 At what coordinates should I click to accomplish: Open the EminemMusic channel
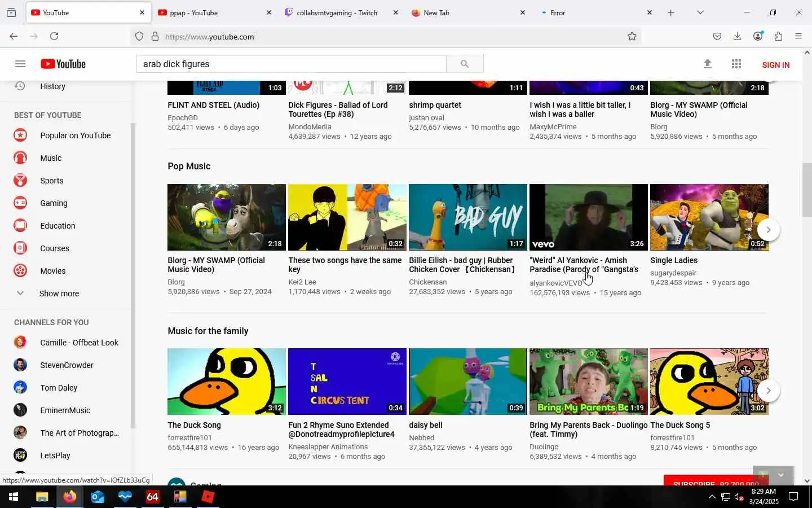pyautogui.click(x=65, y=410)
